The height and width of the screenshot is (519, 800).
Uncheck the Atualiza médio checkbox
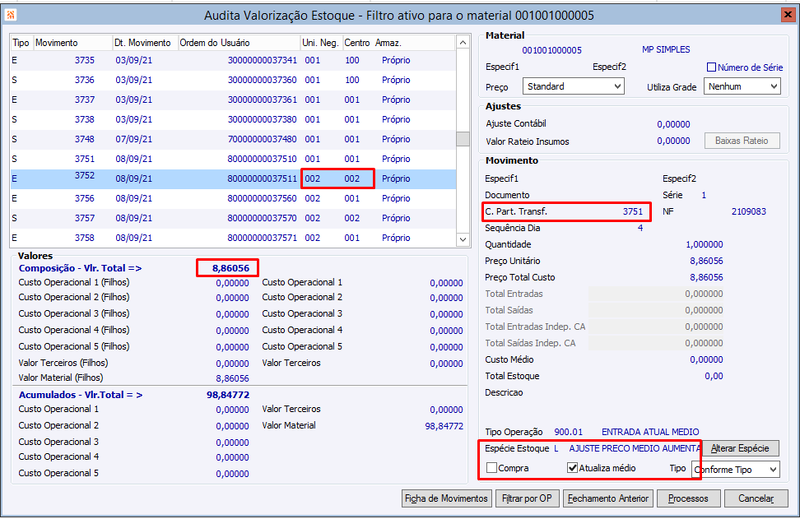tap(572, 467)
